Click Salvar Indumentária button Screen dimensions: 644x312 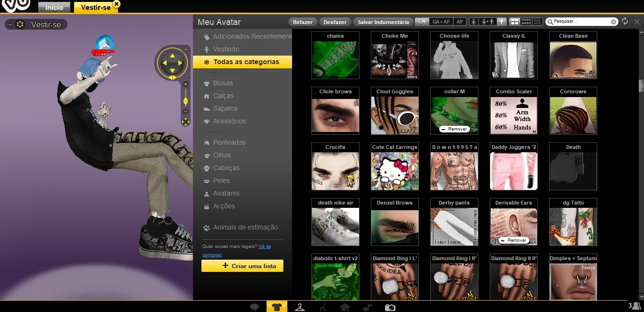[383, 22]
